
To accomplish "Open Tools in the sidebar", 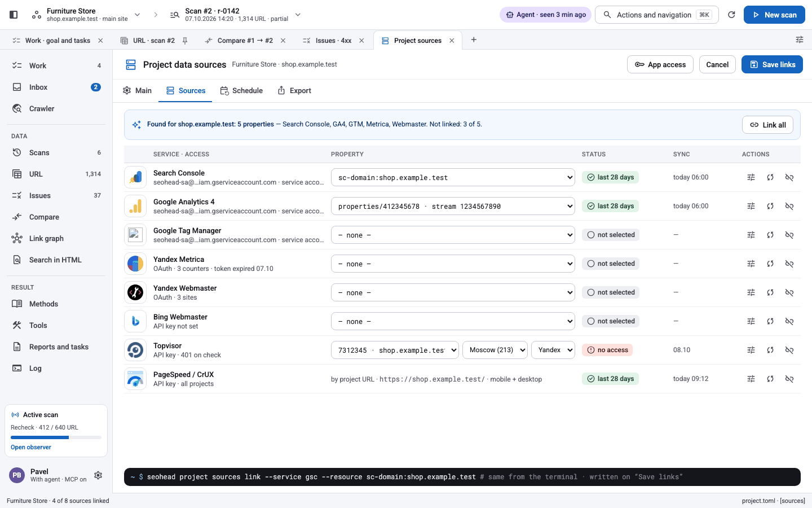I will coord(56,325).
